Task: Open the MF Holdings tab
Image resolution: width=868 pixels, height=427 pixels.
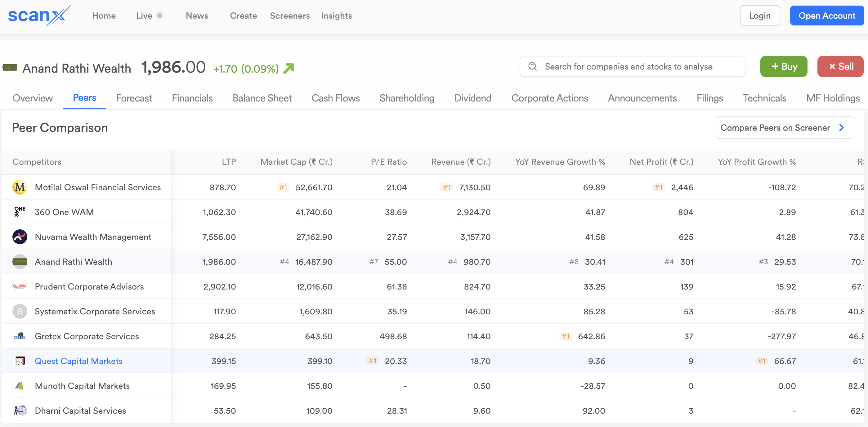Action: pos(833,98)
